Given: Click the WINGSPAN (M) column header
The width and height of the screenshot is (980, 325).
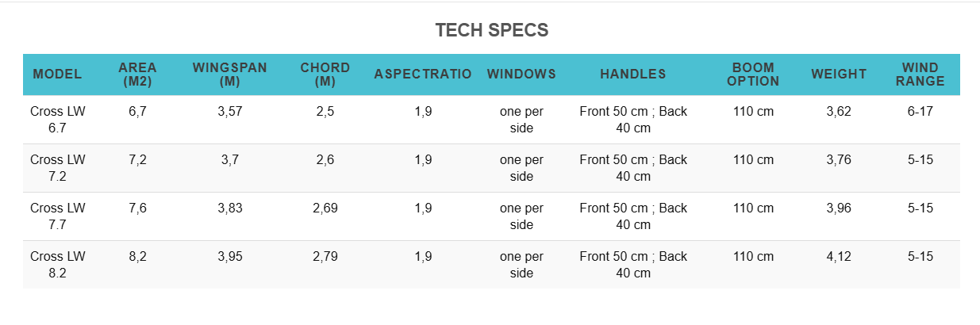Looking at the screenshot, I should [230, 75].
